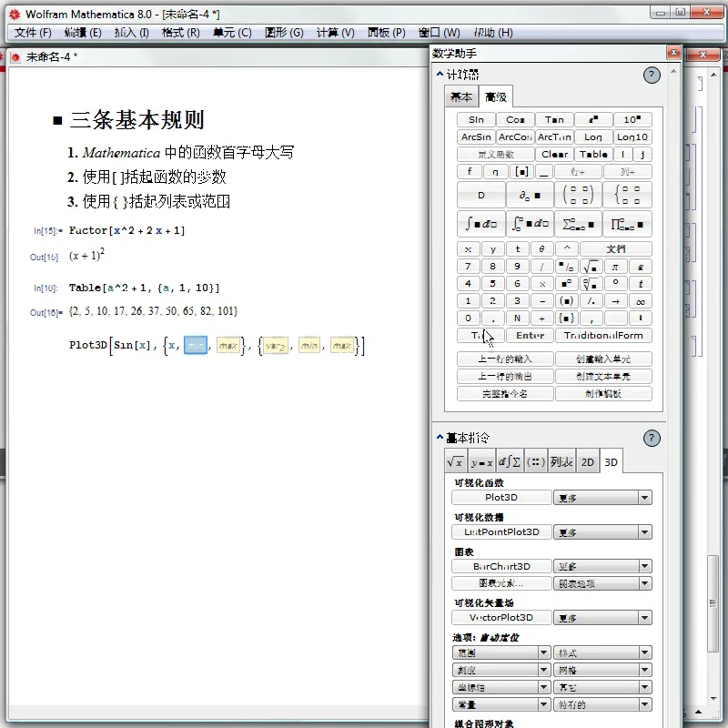728x728 pixels.
Task: Click the VectorPlot3D command button
Action: pyautogui.click(x=501, y=618)
